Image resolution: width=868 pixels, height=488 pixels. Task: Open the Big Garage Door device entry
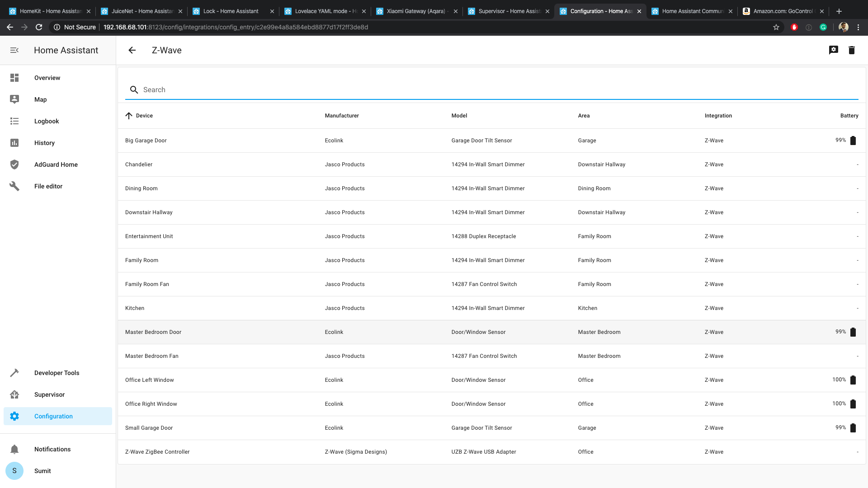click(146, 141)
